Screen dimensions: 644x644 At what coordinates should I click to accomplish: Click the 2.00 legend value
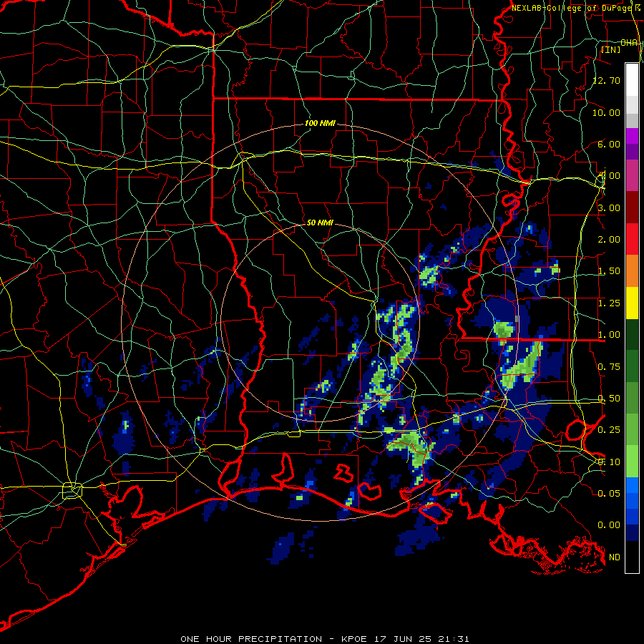coord(609,240)
